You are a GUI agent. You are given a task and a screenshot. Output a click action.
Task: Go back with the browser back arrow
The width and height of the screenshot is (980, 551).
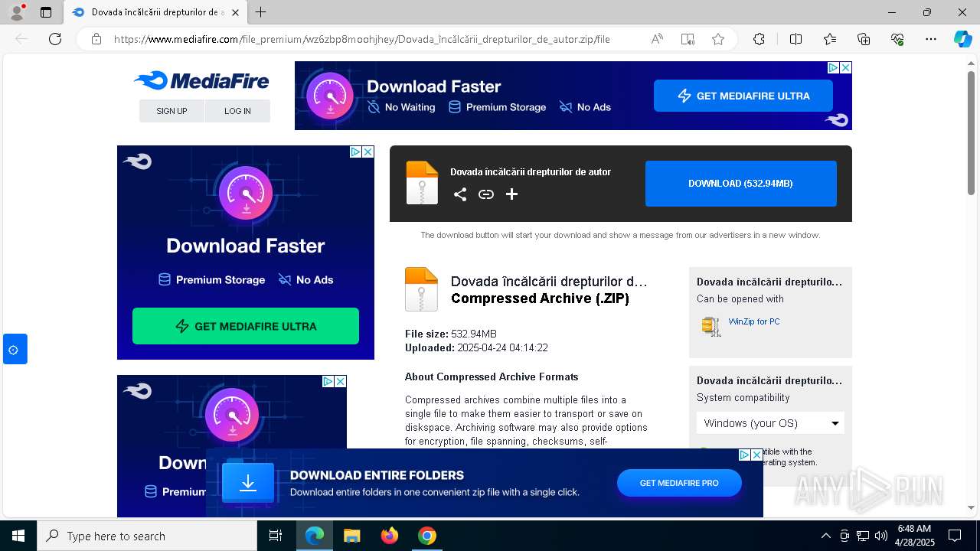coord(21,39)
